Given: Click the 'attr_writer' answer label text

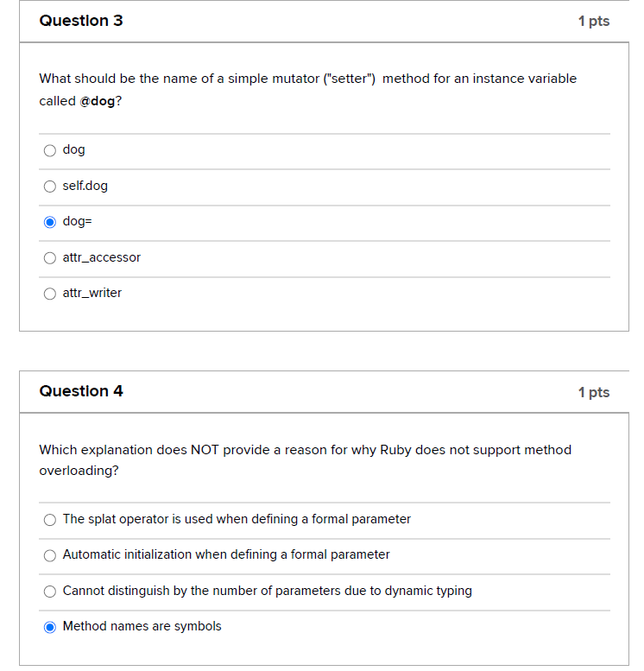Looking at the screenshot, I should [92, 294].
